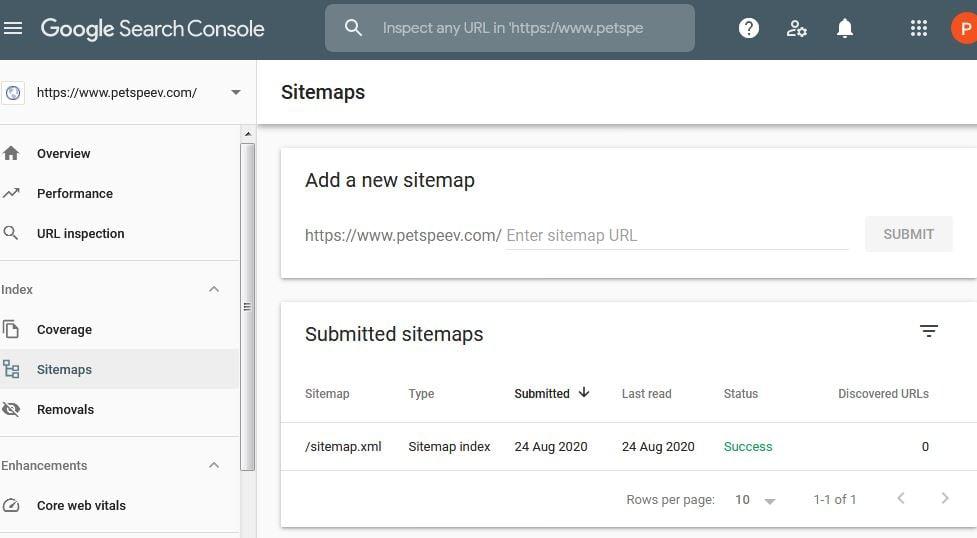Click the SUBMIT button
Image resolution: width=977 pixels, height=538 pixels.
coord(908,234)
